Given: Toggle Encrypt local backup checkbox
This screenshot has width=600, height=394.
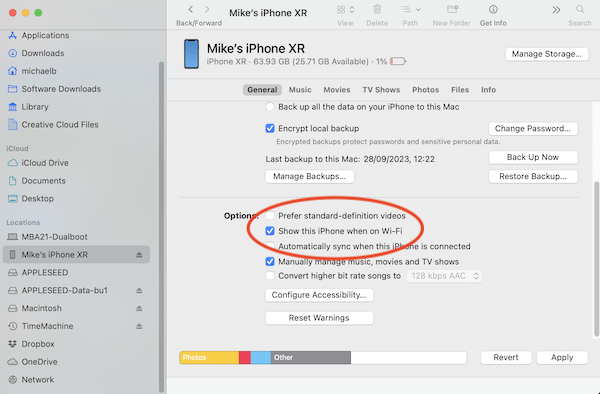Looking at the screenshot, I should 270,128.
